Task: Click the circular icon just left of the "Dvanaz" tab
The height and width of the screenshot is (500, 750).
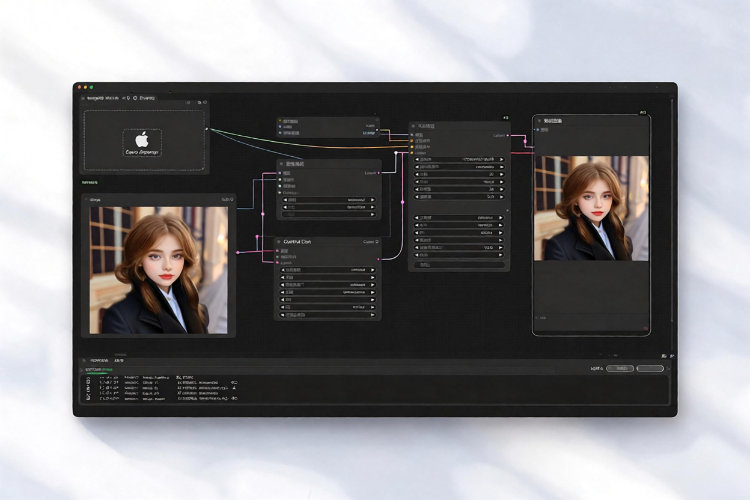Action: 135,98
